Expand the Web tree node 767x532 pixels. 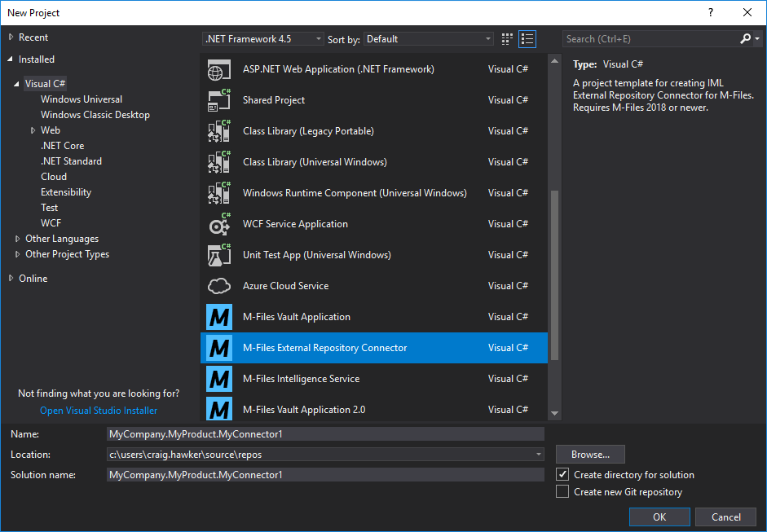pyautogui.click(x=33, y=130)
